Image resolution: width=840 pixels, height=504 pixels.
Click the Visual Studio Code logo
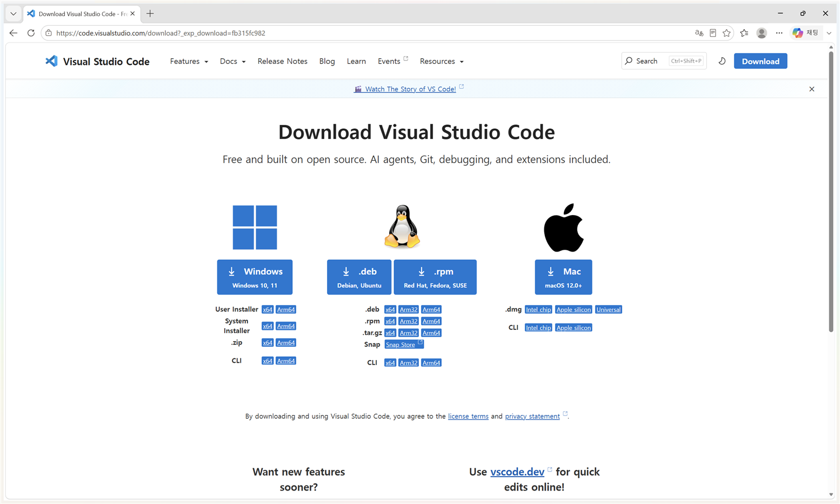(x=97, y=62)
